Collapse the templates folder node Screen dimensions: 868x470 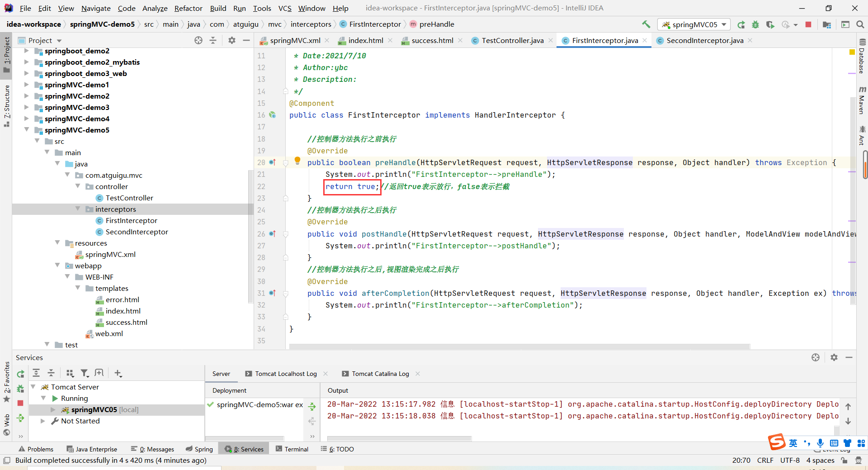pos(78,288)
